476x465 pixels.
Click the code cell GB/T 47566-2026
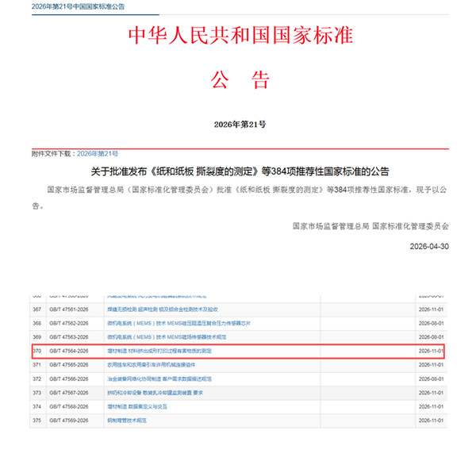[69, 379]
